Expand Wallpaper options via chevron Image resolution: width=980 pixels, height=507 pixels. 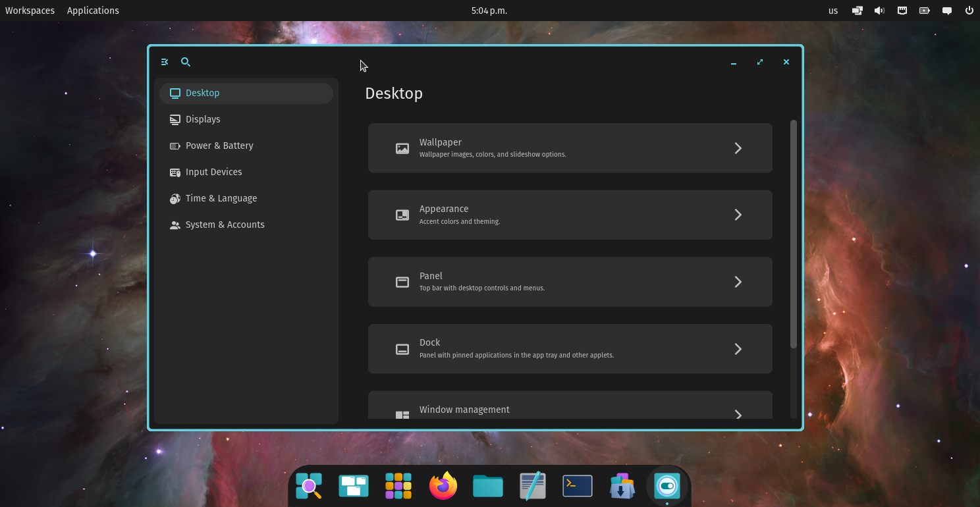point(738,148)
